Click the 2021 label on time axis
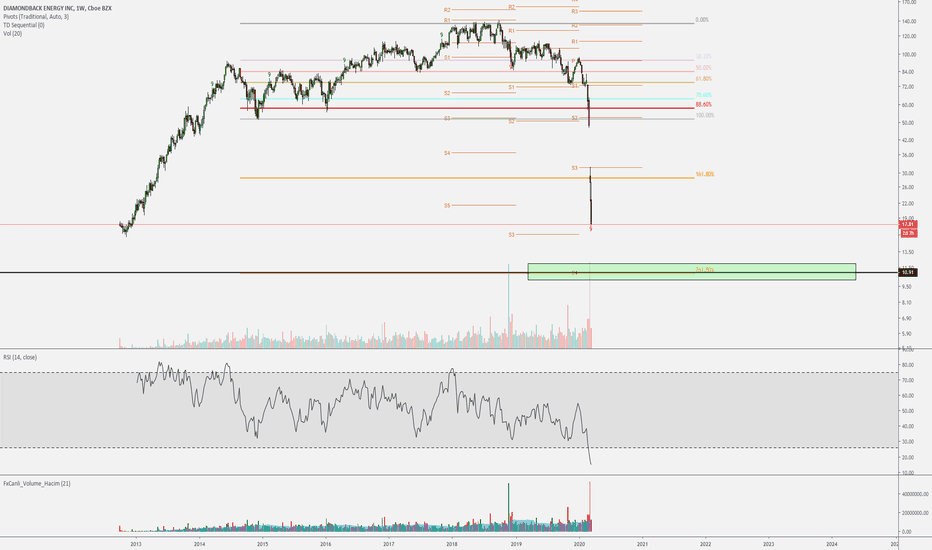The image size is (932, 550). 643,543
